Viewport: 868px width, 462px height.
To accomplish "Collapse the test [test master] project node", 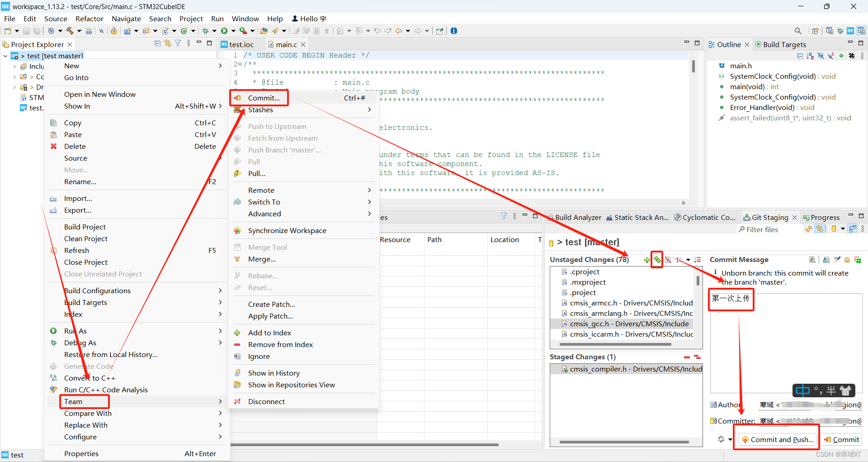I will (x=5, y=56).
